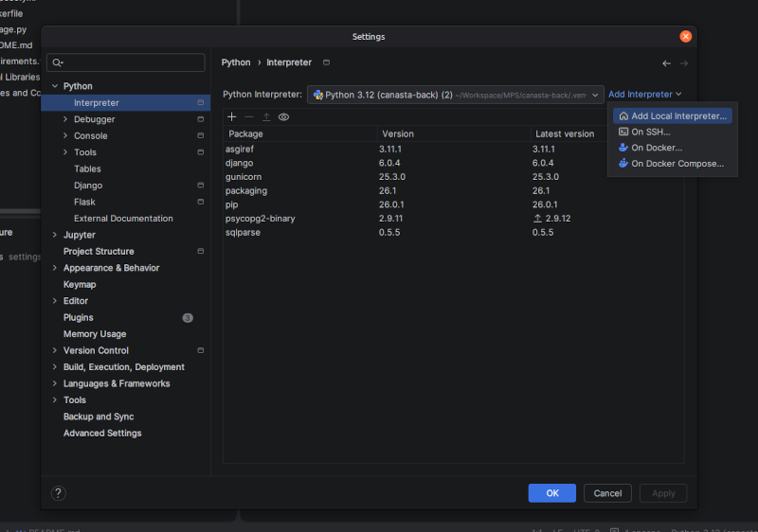
Task: Open the Python Interpreter dropdown
Action: tap(455, 95)
